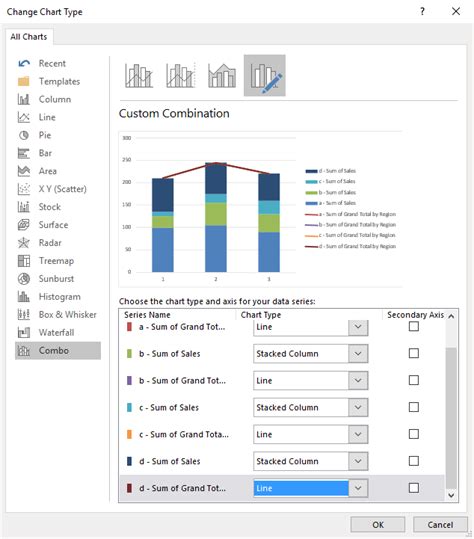The width and height of the screenshot is (474, 539).
Task: Click the Chart Type column header
Action: click(x=261, y=315)
